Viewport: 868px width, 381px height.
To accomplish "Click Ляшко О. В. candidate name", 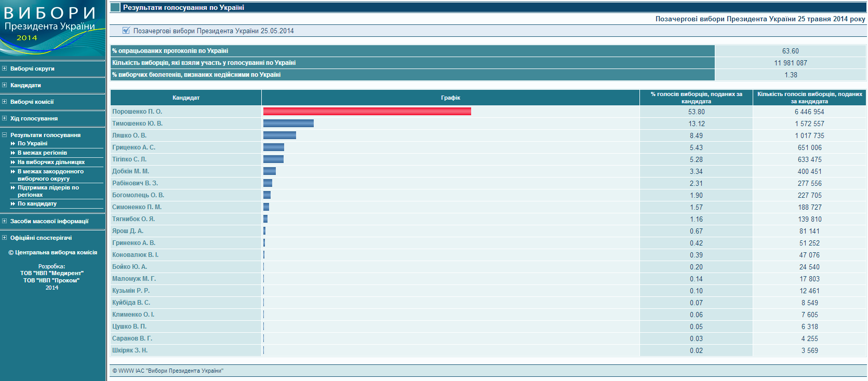I will (x=129, y=135).
